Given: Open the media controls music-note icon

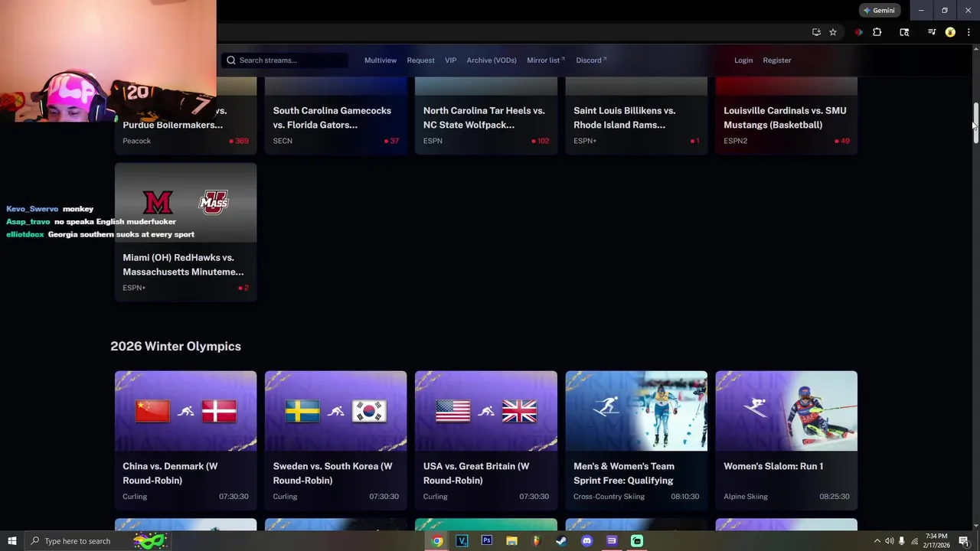Looking at the screenshot, I should pos(932,32).
